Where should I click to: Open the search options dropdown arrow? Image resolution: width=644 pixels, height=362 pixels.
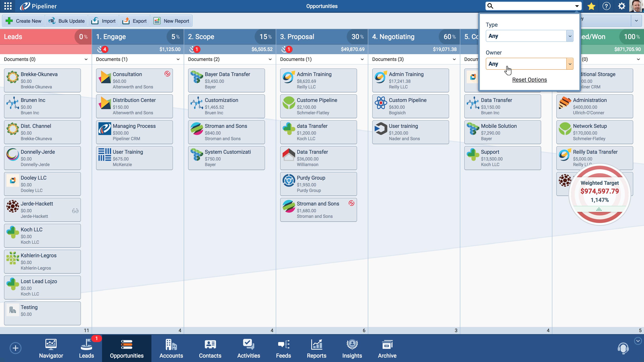[x=577, y=6]
